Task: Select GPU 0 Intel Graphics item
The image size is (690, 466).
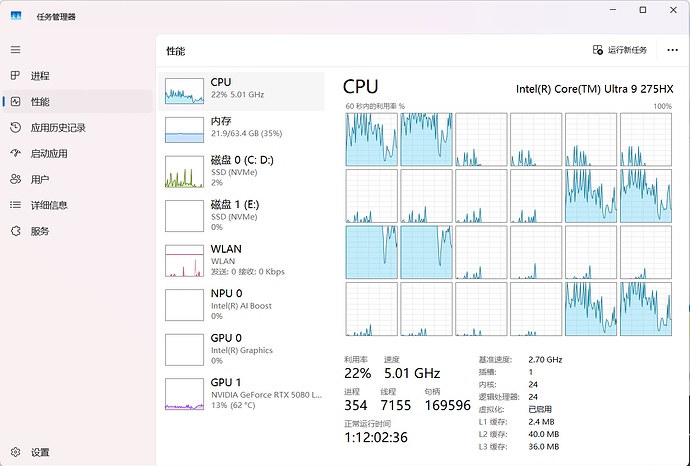Action: point(243,347)
